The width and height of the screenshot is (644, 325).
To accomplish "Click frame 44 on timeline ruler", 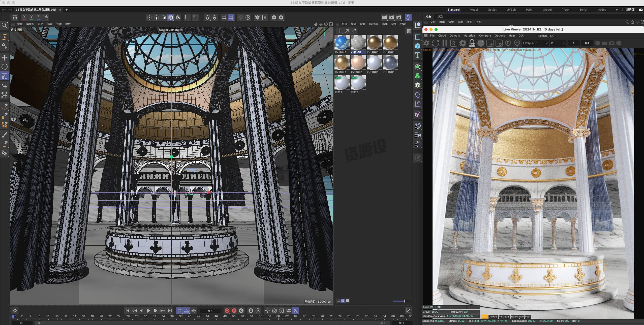I will pyautogui.click(x=207, y=316).
